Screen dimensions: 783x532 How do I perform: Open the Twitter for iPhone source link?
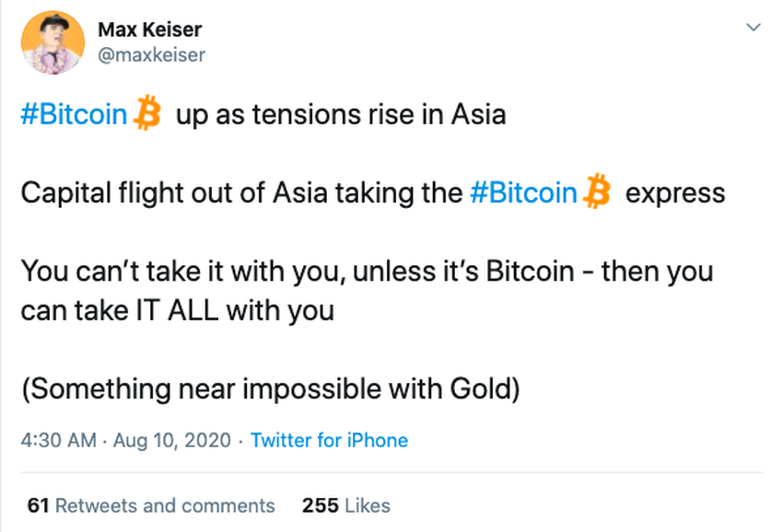click(x=329, y=440)
